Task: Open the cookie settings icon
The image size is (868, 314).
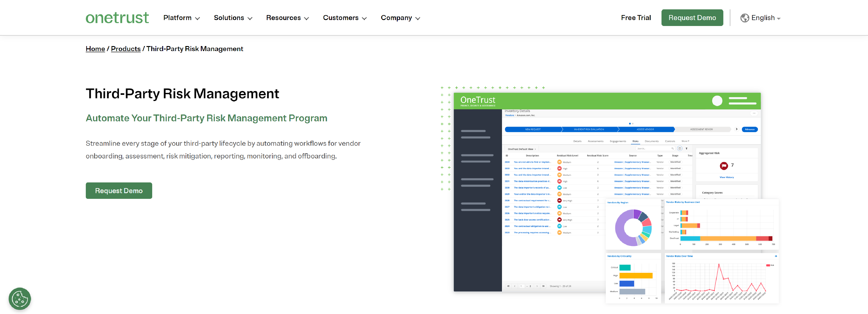Action: click(20, 298)
